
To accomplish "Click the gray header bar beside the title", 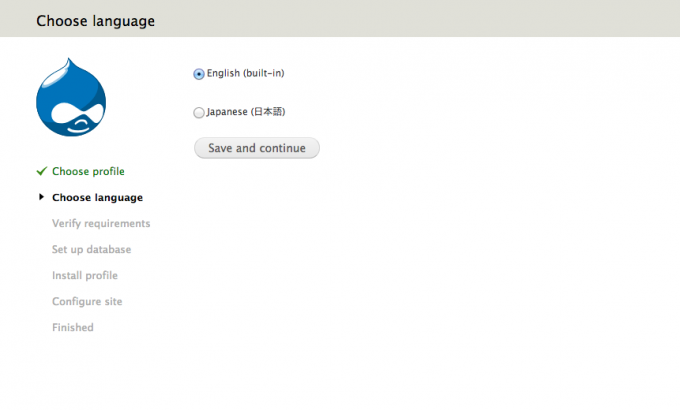I will pyautogui.click(x=420, y=20).
